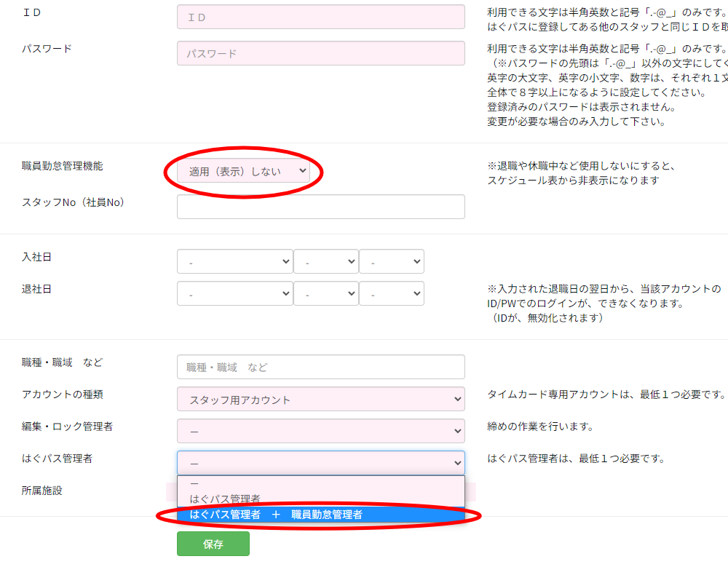The width and height of the screenshot is (728, 567).
Task: Open the 職員勤怠管理機能 dropdown
Action: 243,172
